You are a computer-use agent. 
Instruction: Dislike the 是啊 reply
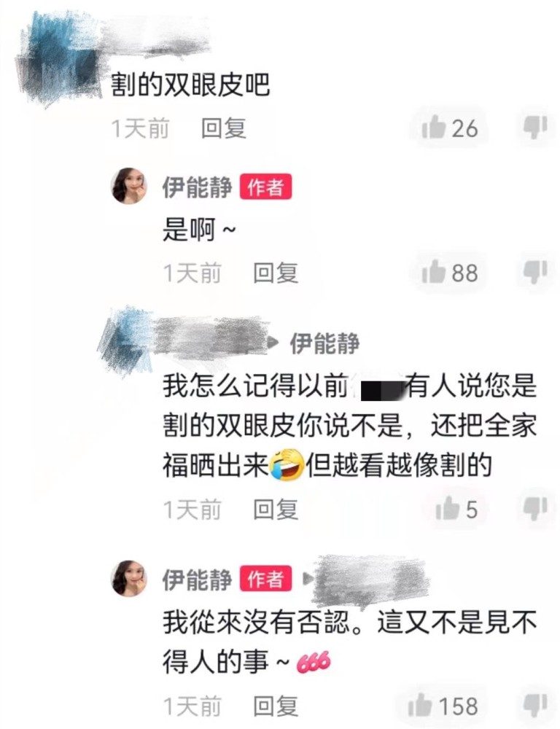tap(535, 273)
